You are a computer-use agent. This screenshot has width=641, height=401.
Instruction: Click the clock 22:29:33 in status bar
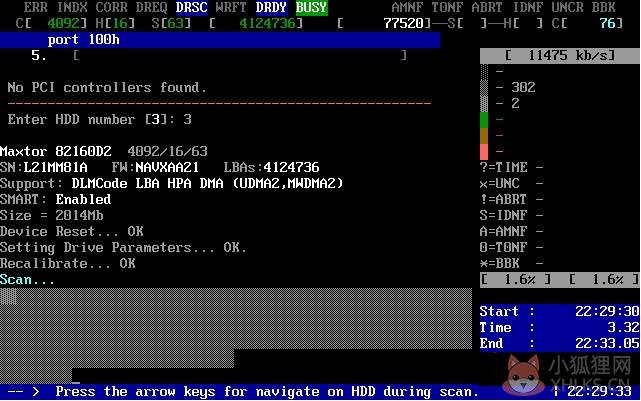pyautogui.click(x=599, y=392)
